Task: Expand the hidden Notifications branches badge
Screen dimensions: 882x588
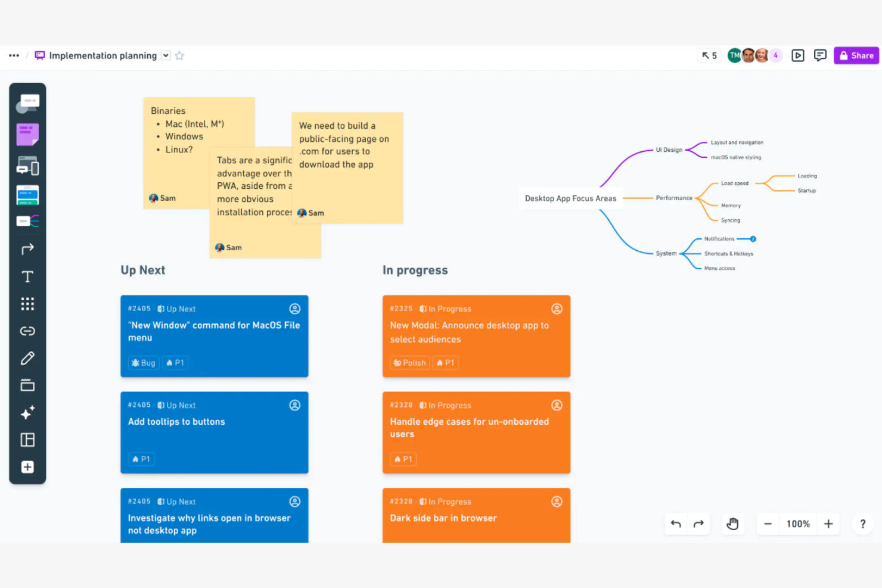Action: click(752, 238)
